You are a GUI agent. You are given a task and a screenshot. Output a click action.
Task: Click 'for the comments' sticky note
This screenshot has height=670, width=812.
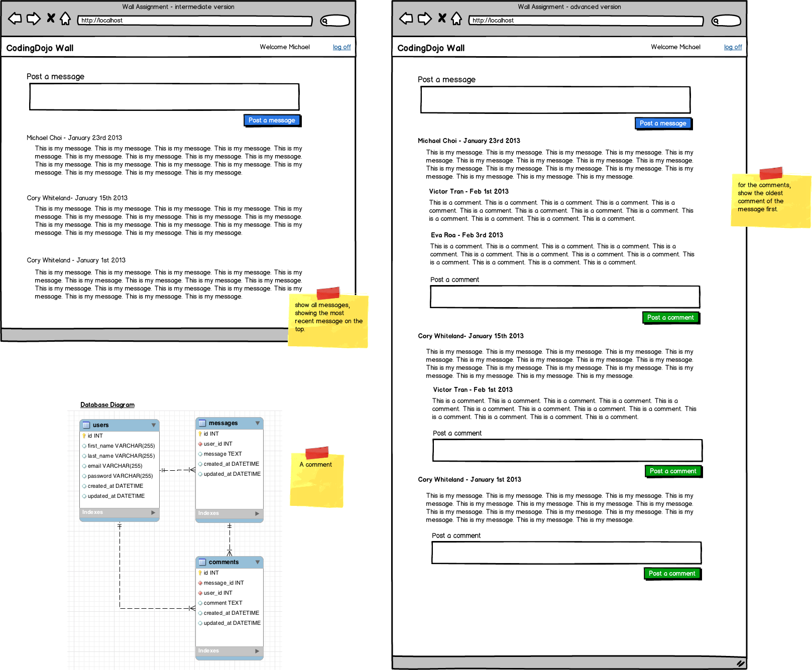[771, 198]
